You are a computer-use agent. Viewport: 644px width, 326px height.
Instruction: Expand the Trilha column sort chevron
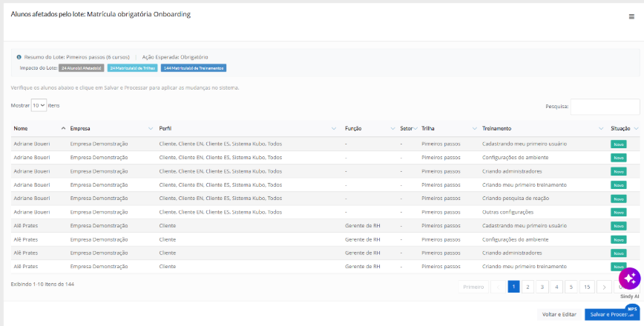click(474, 128)
